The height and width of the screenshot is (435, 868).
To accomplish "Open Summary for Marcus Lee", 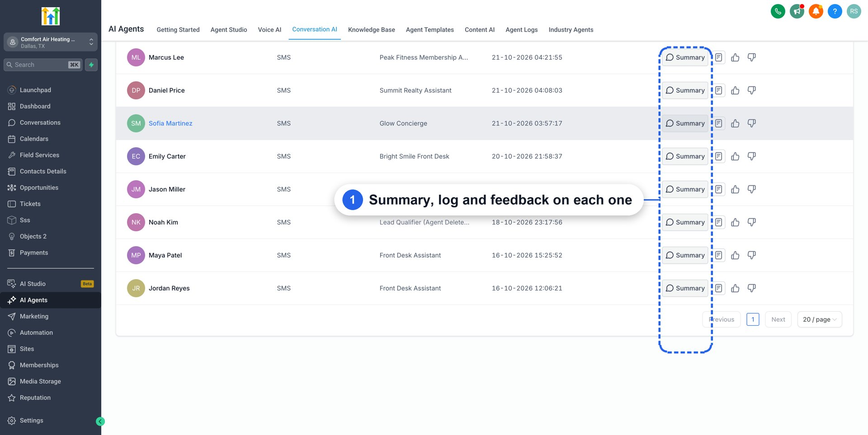I will [x=685, y=57].
